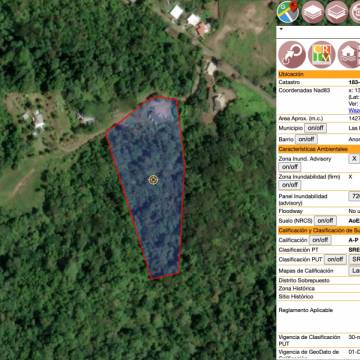The width and height of the screenshot is (360, 360).
Task: Click the Zona Inund. Advisory X button
Action: point(354,159)
